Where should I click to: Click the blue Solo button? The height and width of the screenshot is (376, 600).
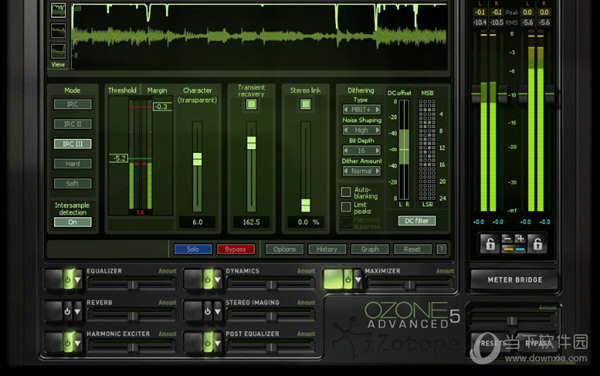(193, 249)
